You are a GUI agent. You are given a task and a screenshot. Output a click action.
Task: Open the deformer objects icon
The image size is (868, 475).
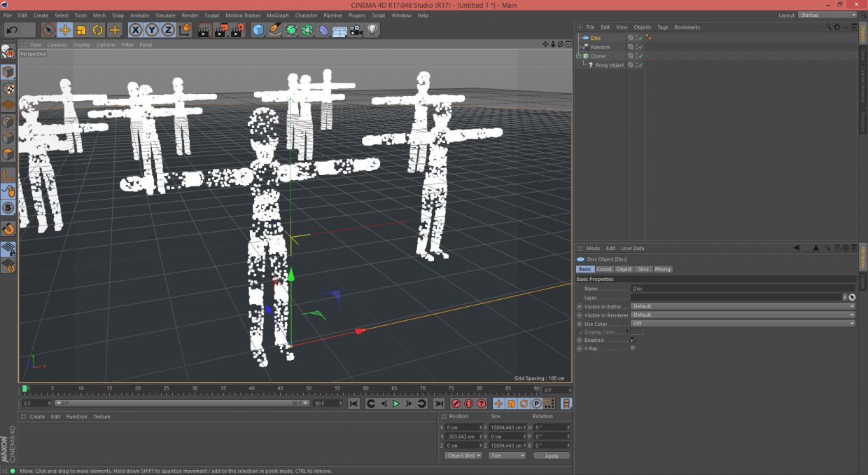point(323,30)
